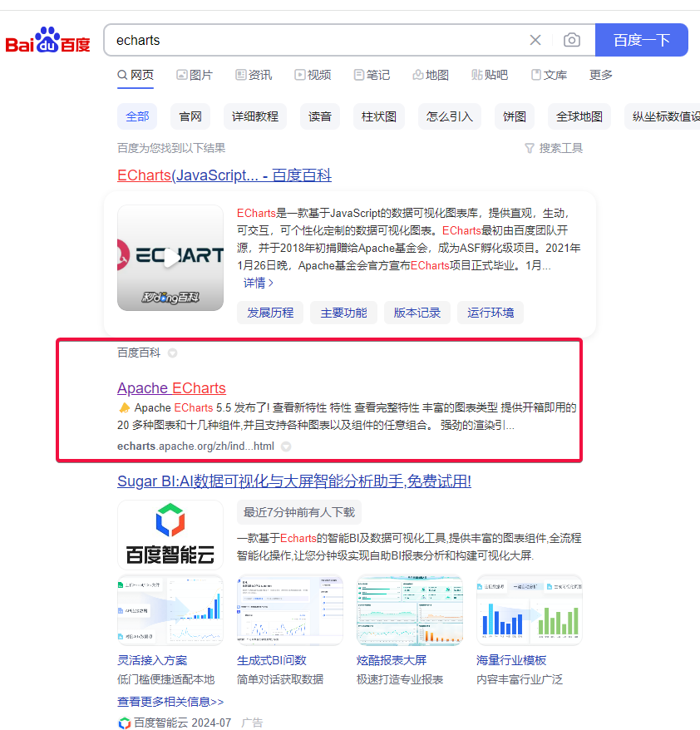
Task: Open the 灵活接入方案 preview image
Action: (x=170, y=610)
